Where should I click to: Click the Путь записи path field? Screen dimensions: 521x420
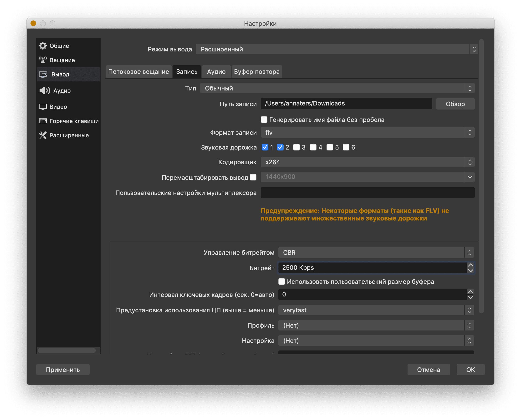tap(346, 104)
